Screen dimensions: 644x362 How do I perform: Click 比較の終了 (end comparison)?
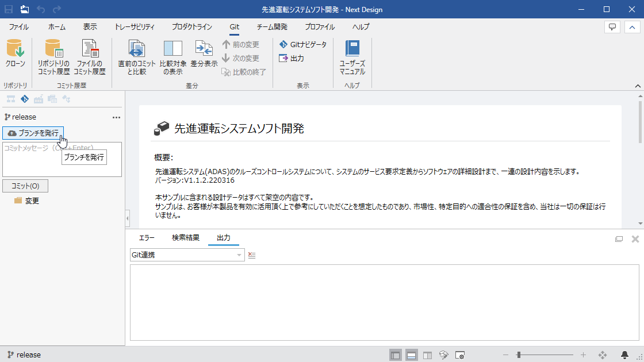tap(244, 72)
